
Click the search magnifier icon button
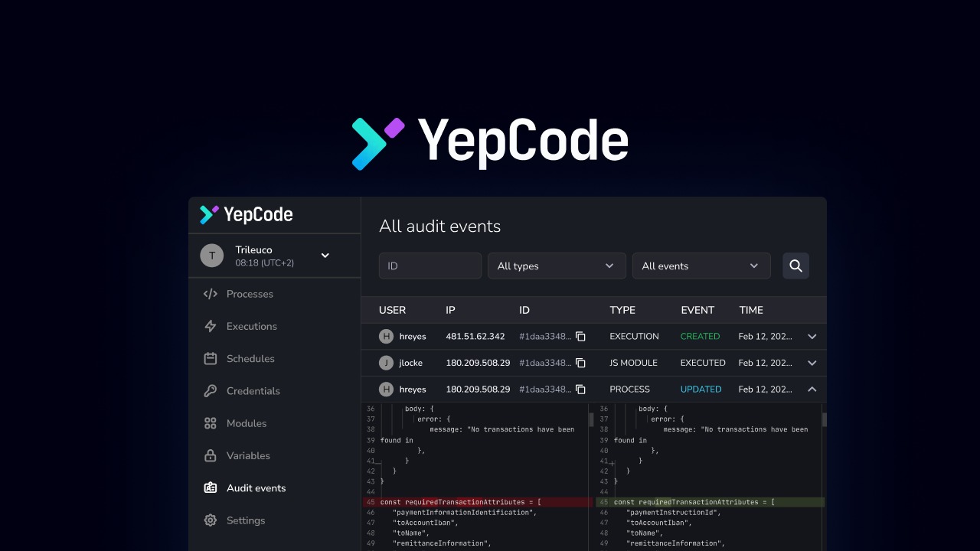[795, 266]
